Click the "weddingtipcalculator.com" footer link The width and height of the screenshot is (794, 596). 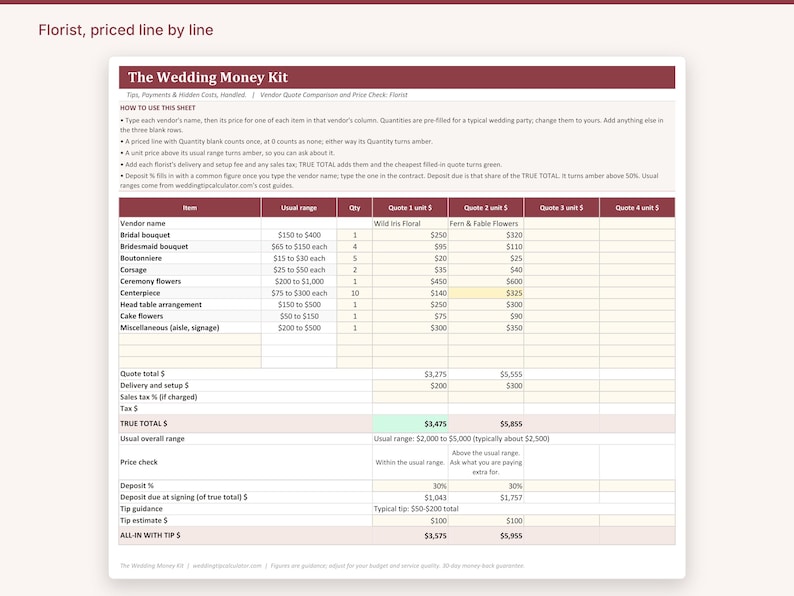coord(227,566)
